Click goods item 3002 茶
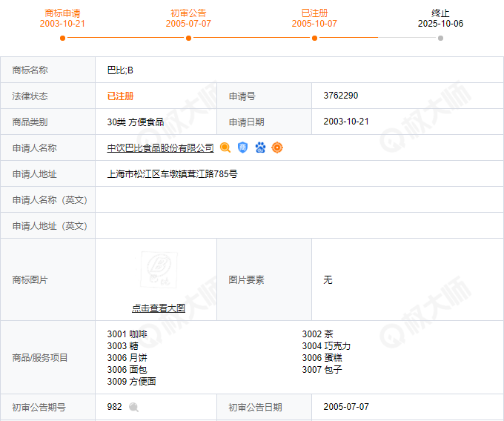504x421 pixels. tap(317, 334)
